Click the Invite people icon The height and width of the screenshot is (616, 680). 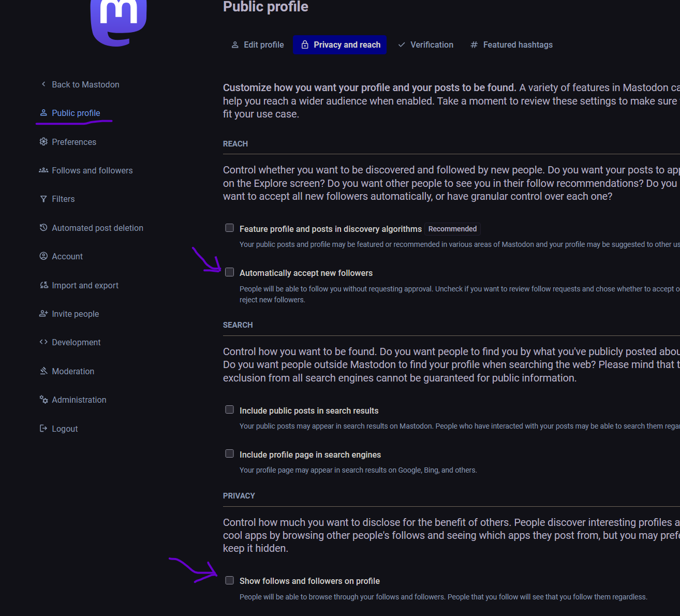click(x=43, y=314)
